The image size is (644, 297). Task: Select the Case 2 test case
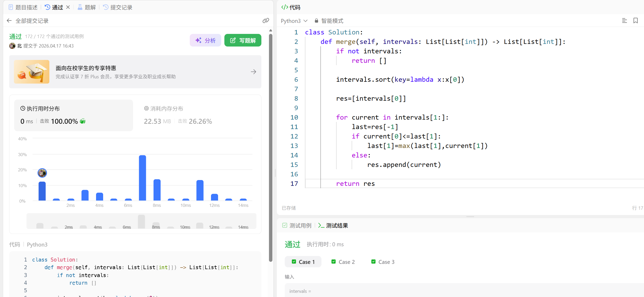[x=343, y=262]
